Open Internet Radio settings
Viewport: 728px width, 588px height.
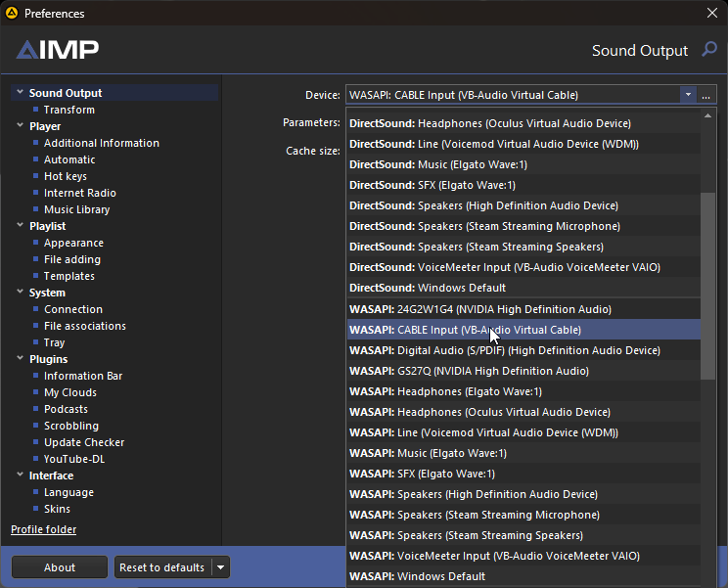click(x=80, y=193)
